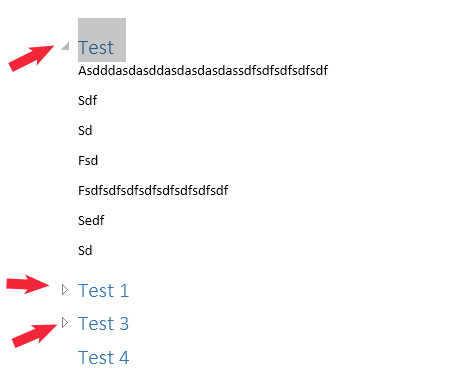Viewport: 462px width, 379px height.
Task: Place cursor in the Sedf paragraph
Action: pyautogui.click(x=91, y=220)
